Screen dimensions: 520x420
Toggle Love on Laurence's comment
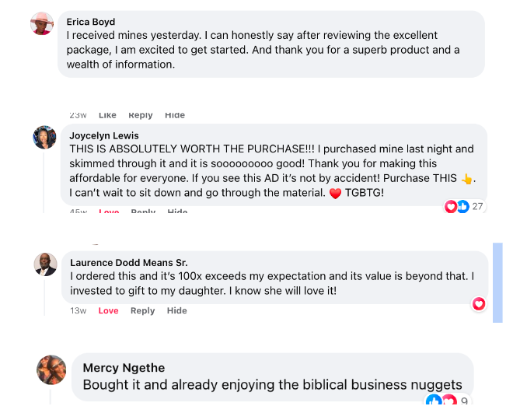point(108,310)
